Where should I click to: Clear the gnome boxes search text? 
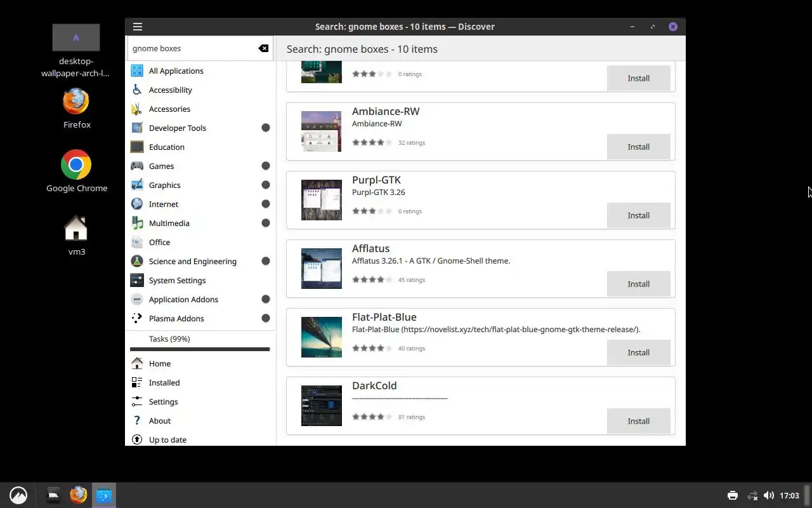click(x=263, y=48)
